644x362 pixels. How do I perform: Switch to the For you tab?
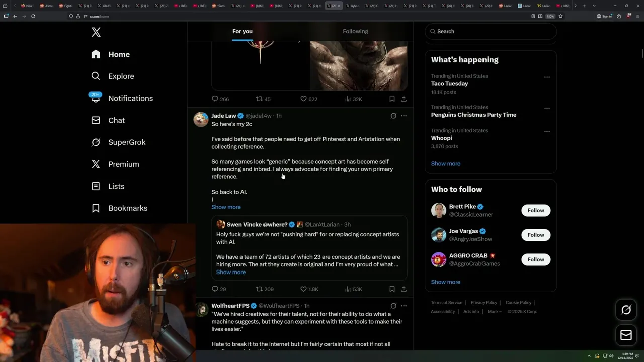pos(243,31)
